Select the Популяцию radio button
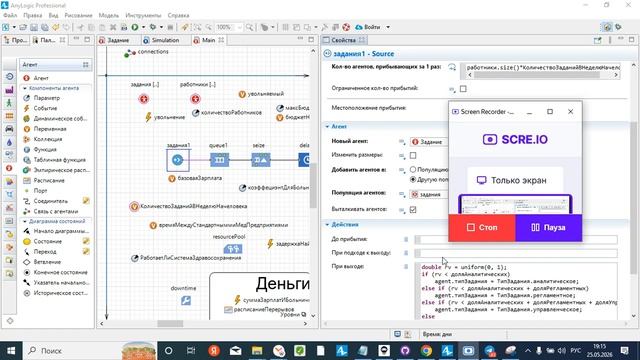Screen dimensions: 640x360 coord(413,169)
